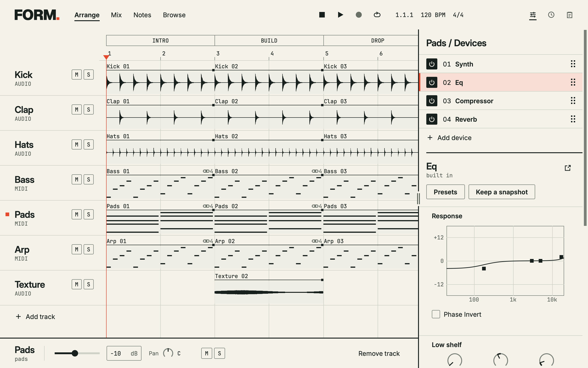This screenshot has height=368, width=588.
Task: Click the low shelf EQ node on response graph
Action: coord(484,269)
